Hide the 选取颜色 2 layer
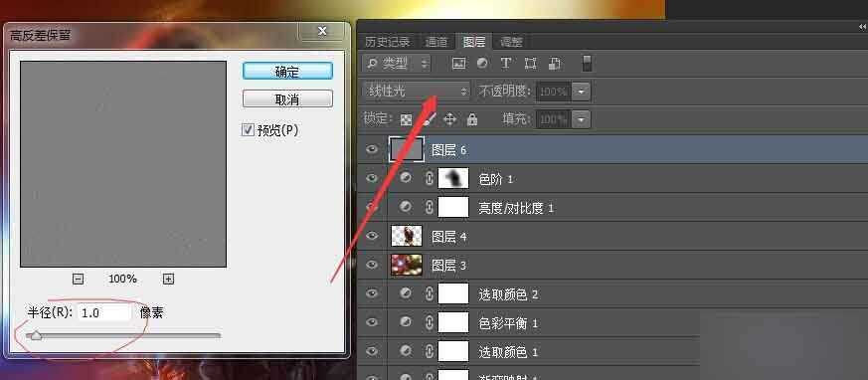This screenshot has width=868, height=380. [372, 293]
